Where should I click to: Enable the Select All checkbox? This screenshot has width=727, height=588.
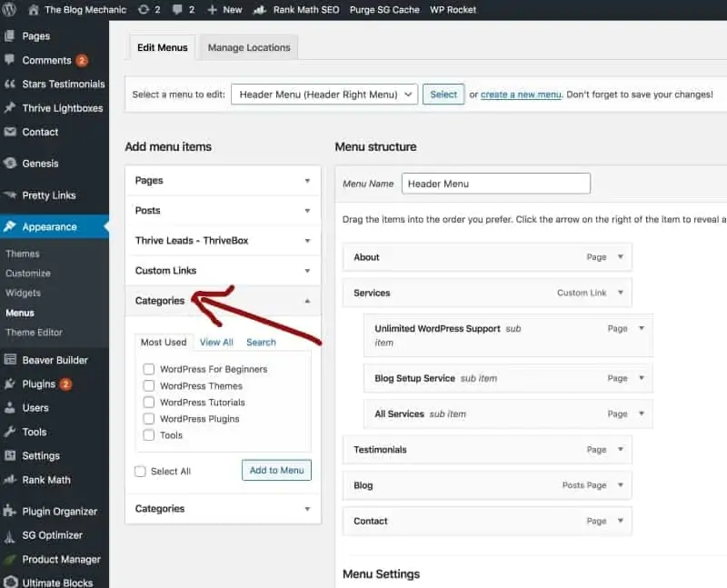coord(140,471)
